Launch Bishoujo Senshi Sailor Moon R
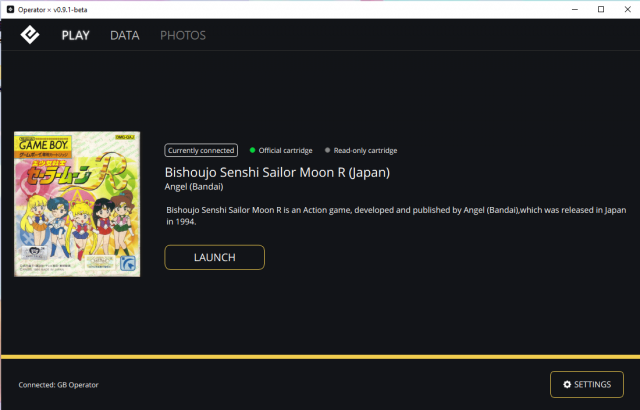The image size is (640, 410). click(x=214, y=257)
